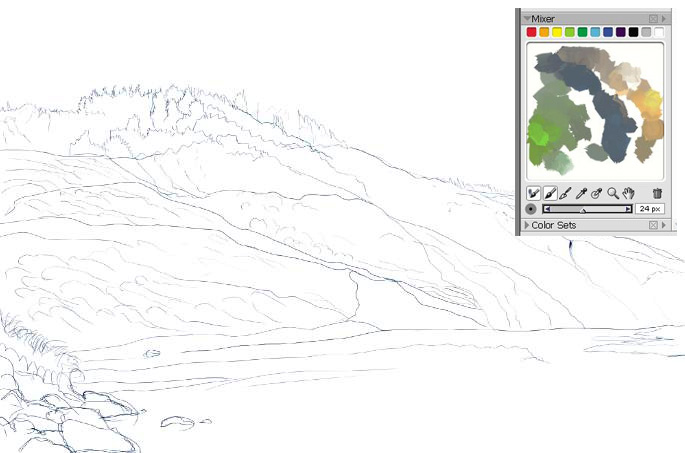Image resolution: width=685 pixels, height=453 pixels.
Task: Click the brush size preview circle
Action: tap(530, 209)
